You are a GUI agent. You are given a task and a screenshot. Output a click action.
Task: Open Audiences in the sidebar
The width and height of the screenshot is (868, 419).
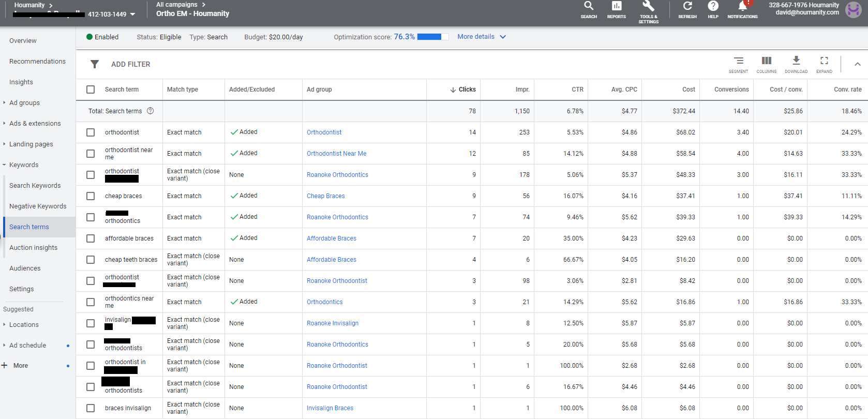[25, 268]
